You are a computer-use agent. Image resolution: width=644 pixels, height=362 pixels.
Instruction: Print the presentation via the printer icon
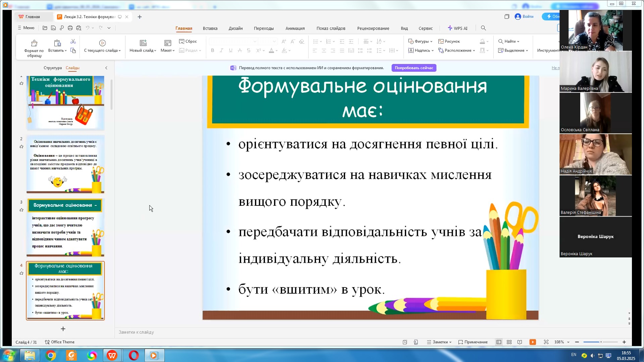pos(70,28)
